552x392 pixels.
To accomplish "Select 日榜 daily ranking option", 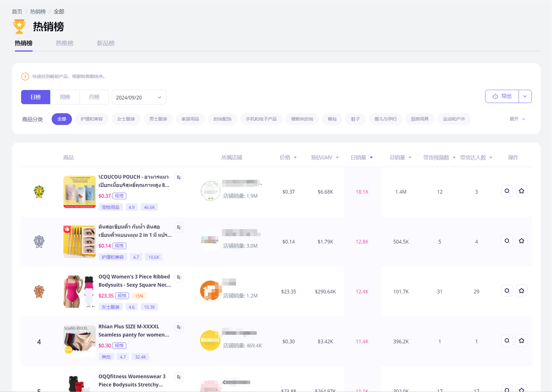I will click(36, 97).
